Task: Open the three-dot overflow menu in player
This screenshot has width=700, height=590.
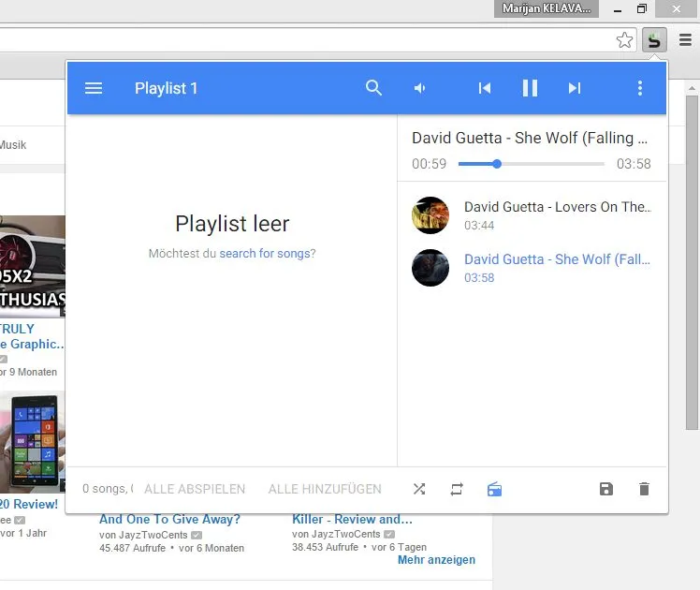Action: coord(640,88)
